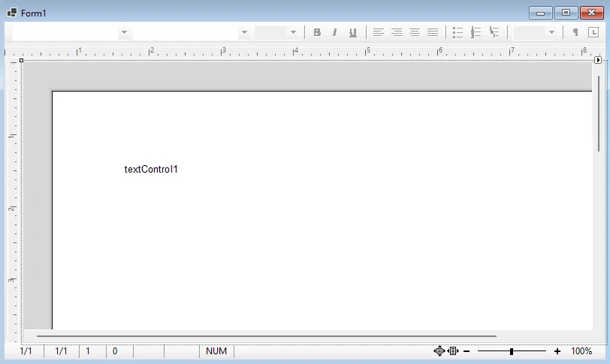The height and width of the screenshot is (364, 610).
Task: Open the first style combo box
Action: 71,32
